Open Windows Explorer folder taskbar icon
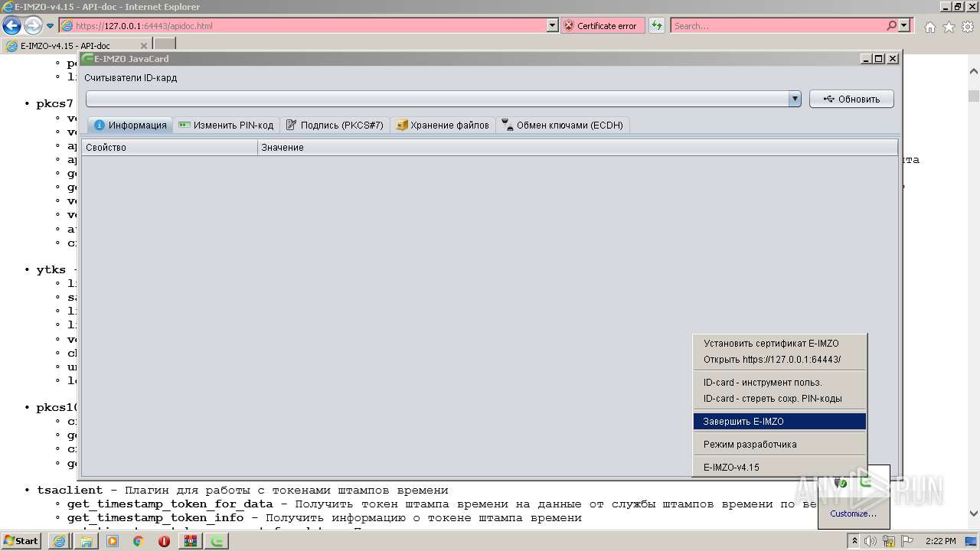The height and width of the screenshot is (551, 980). point(87,541)
